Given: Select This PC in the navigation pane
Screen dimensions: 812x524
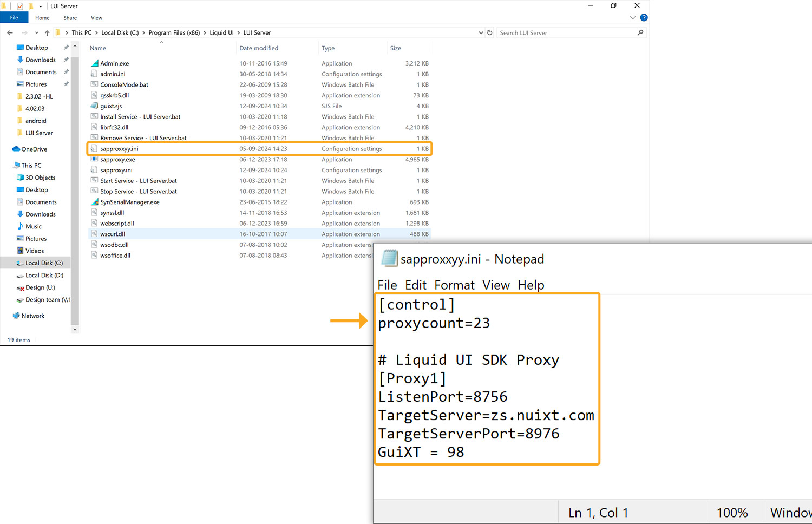Looking at the screenshot, I should coord(31,166).
